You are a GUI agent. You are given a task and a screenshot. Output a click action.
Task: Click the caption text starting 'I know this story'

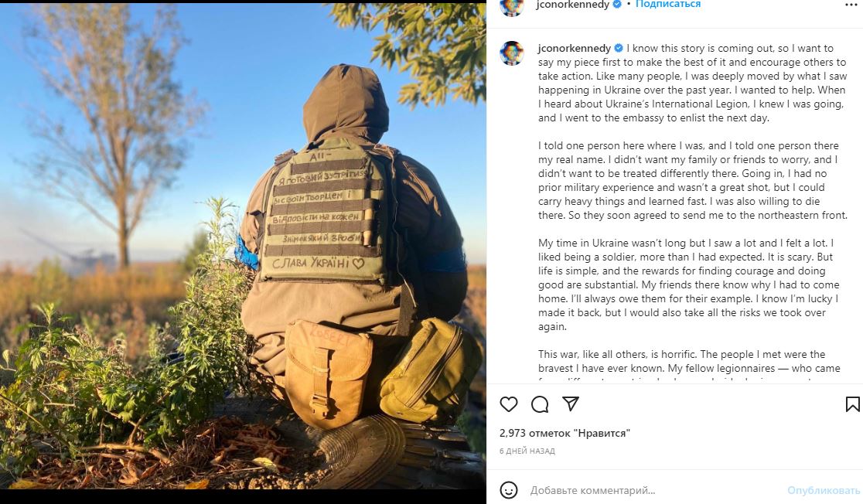coord(692,83)
